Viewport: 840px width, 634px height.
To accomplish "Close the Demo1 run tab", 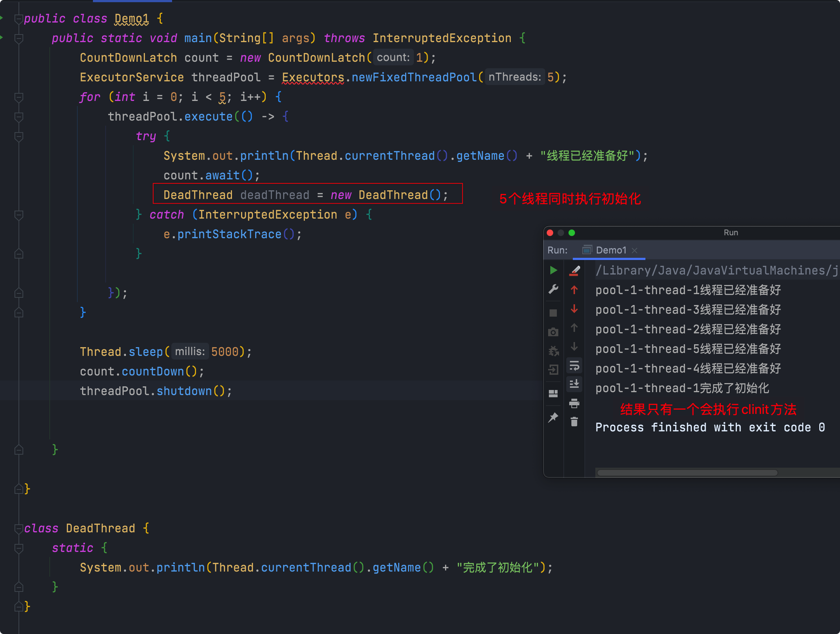I will (635, 250).
